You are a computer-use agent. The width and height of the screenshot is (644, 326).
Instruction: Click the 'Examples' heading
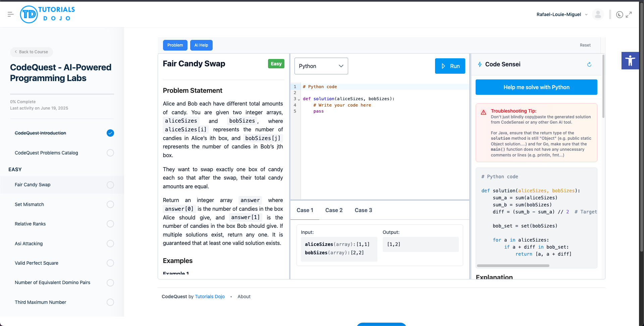pos(177,261)
